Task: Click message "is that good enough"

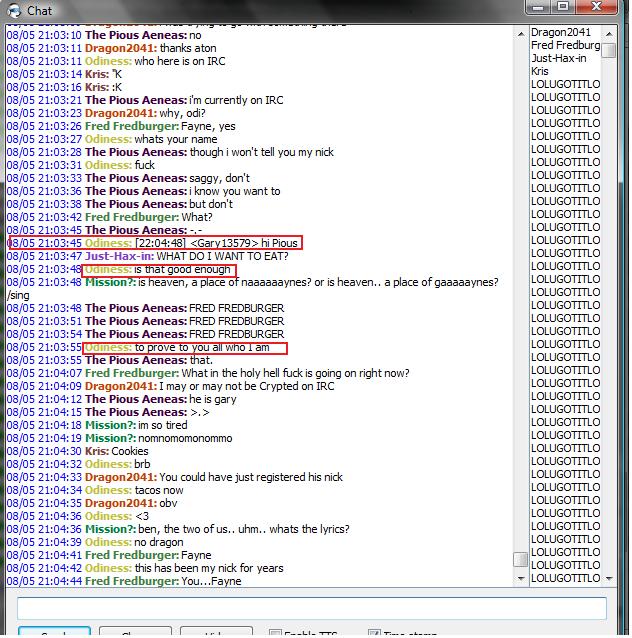Action: [x=182, y=269]
